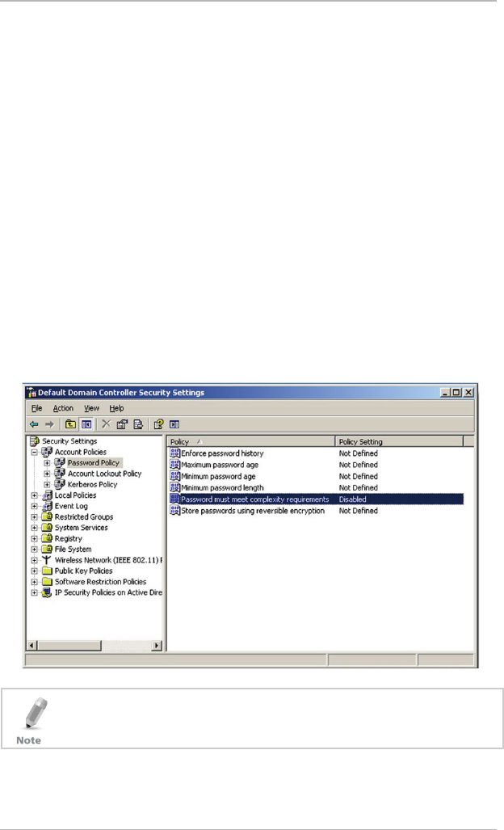Select Minimum password length policy row
This screenshot has height=830, width=504.
(x=317, y=487)
